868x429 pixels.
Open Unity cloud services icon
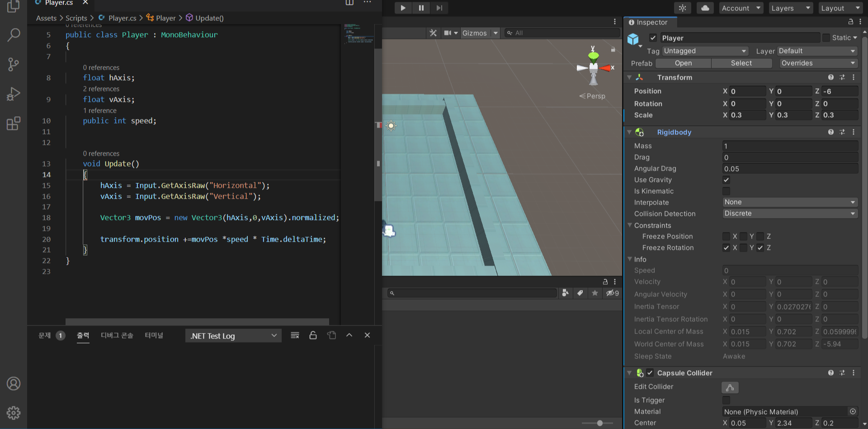pyautogui.click(x=705, y=8)
